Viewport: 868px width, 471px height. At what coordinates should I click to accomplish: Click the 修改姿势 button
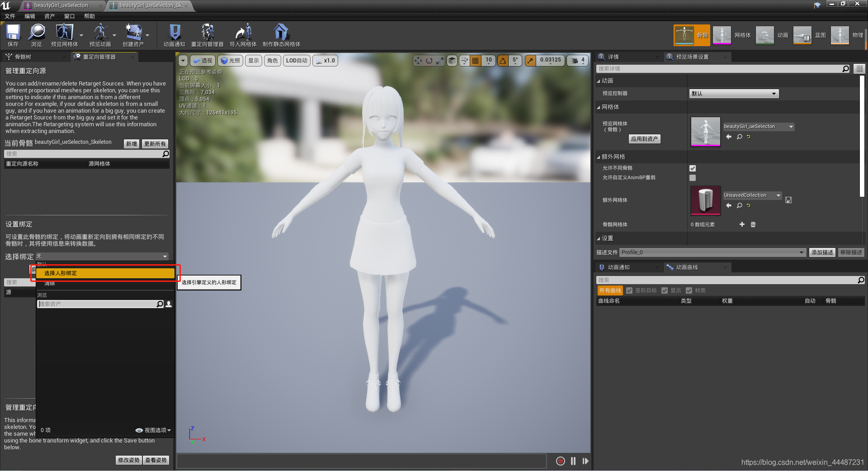(129, 460)
